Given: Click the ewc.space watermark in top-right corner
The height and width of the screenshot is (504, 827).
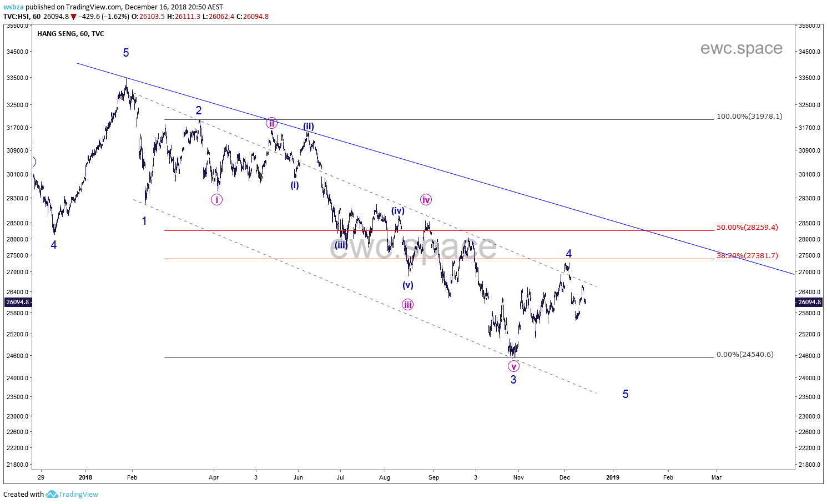Looking at the screenshot, I should click(741, 48).
